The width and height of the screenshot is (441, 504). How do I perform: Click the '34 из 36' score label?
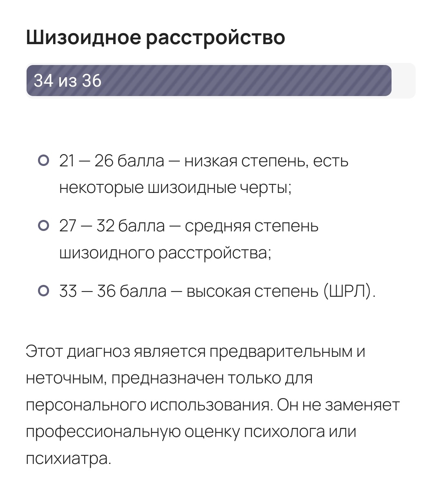[x=67, y=81]
